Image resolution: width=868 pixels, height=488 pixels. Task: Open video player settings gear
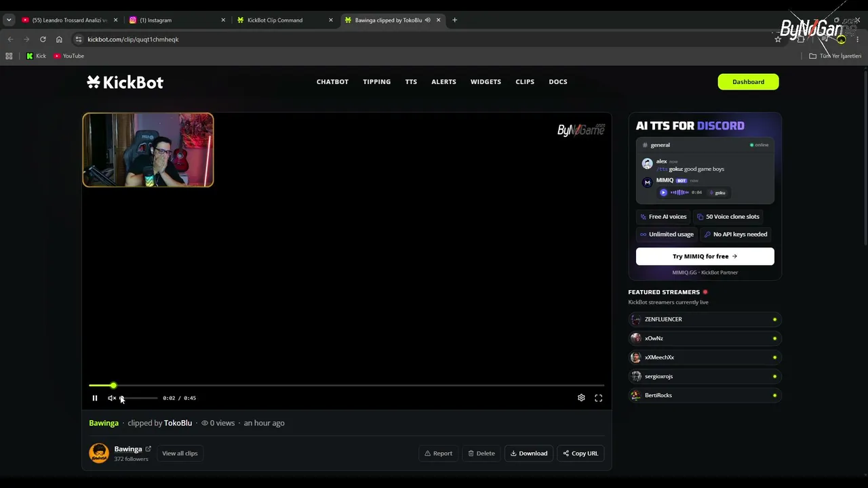point(581,398)
